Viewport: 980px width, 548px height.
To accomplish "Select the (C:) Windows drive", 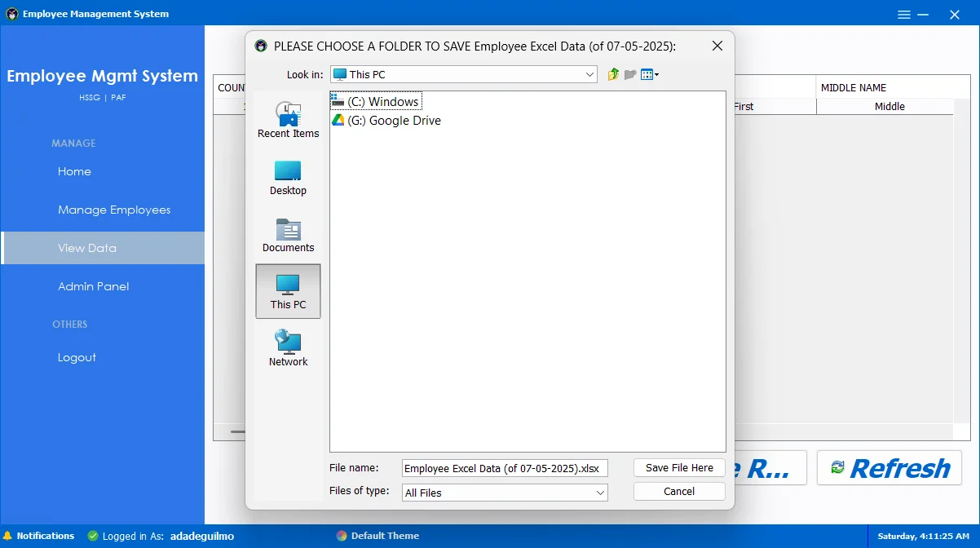I will [376, 102].
